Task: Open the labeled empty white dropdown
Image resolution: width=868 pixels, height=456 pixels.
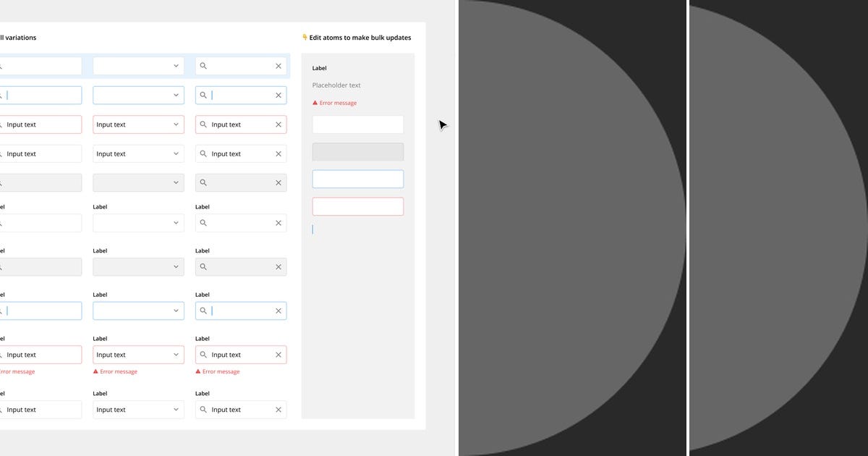Action: coord(138,223)
